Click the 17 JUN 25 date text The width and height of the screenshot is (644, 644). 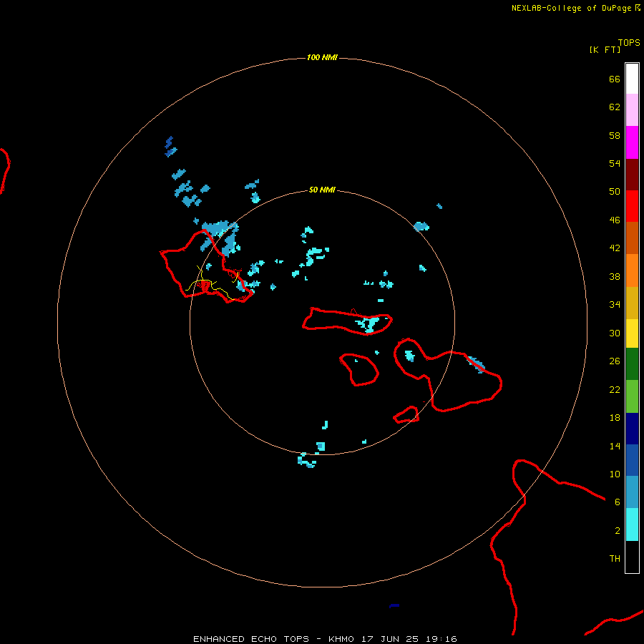click(390, 639)
